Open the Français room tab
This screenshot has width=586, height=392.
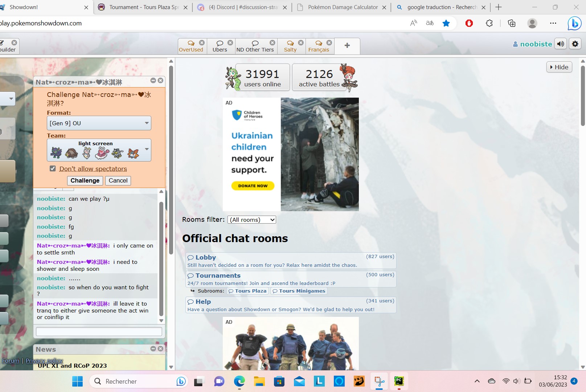pyautogui.click(x=319, y=46)
